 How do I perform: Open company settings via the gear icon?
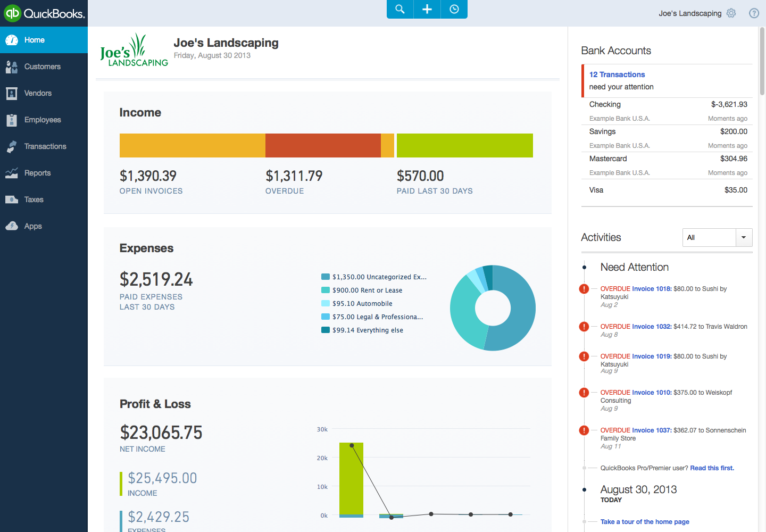731,13
